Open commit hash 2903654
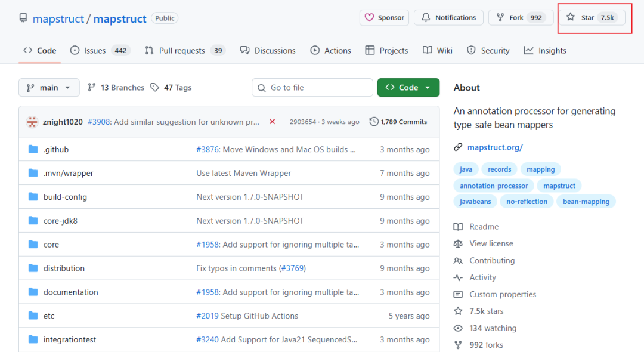644x352 pixels. point(303,122)
